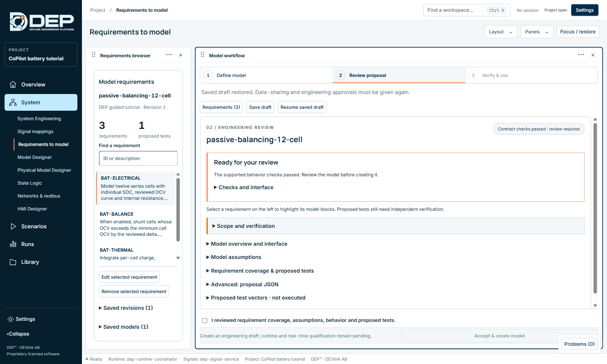Click the Model workflow drag handle
Image resolution: width=607 pixels, height=364 pixels.
(203, 55)
